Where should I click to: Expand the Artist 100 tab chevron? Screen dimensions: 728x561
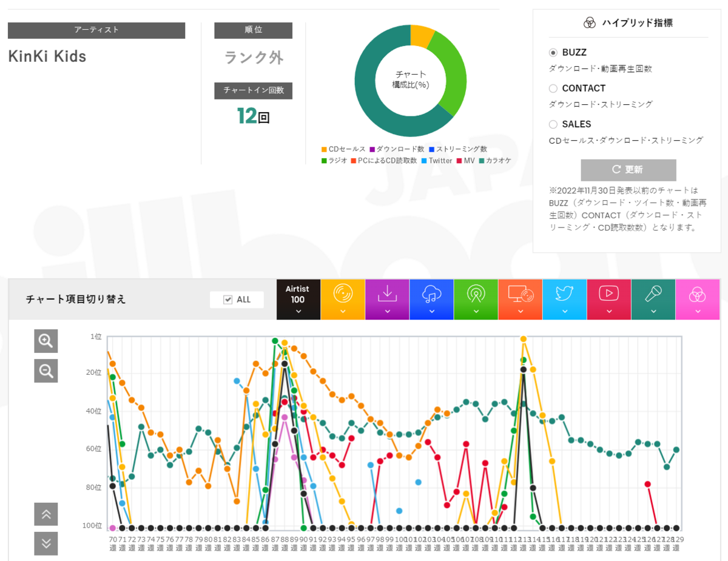point(298,311)
